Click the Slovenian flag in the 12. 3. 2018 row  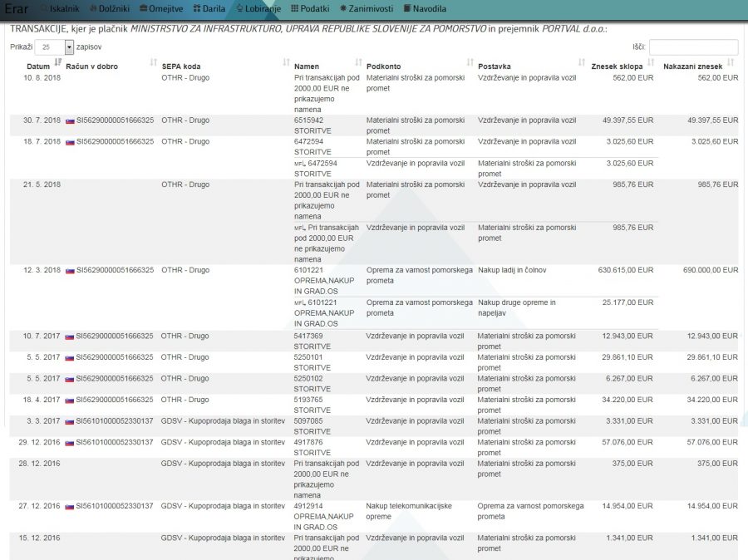(x=70, y=271)
